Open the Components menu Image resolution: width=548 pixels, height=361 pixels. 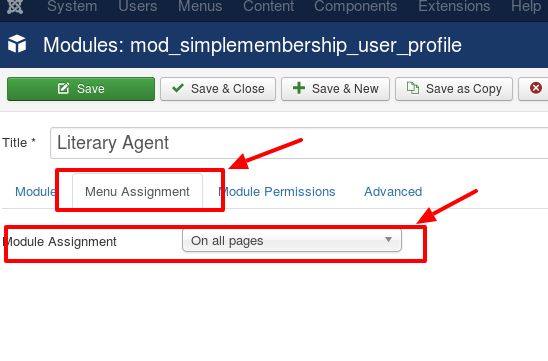pos(355,6)
